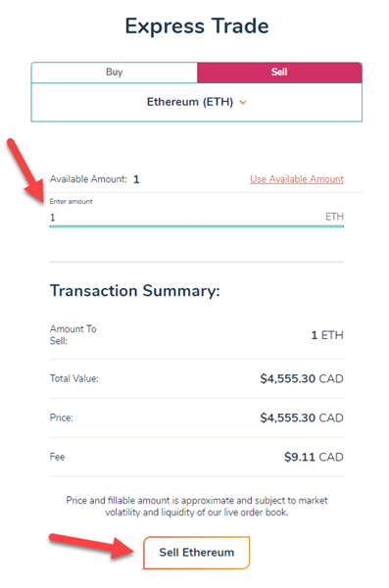Select the Sell tab

click(x=279, y=72)
